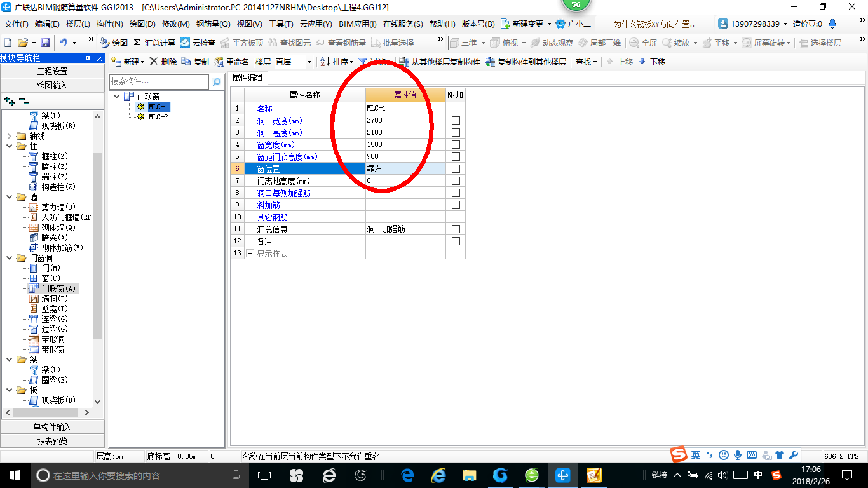Tick 附加 checkbox for 汇总信息 row
Screen dimensions: 868x488
[x=456, y=229]
